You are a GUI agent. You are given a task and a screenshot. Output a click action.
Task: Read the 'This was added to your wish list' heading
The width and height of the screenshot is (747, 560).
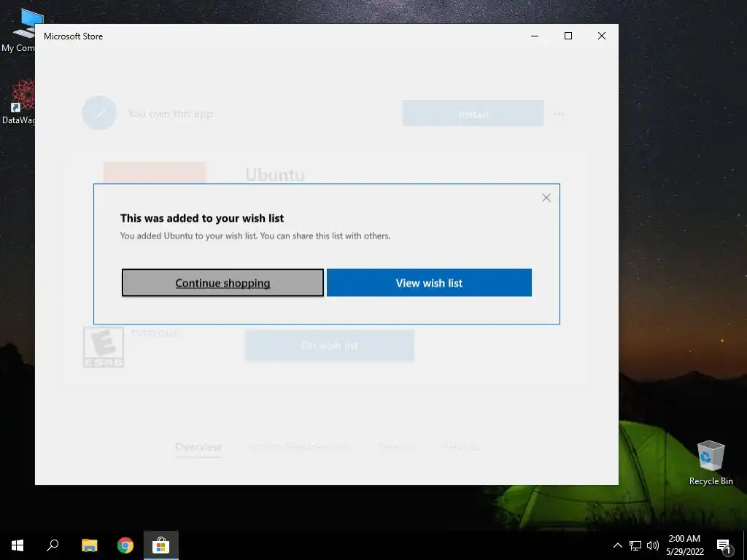(x=202, y=218)
